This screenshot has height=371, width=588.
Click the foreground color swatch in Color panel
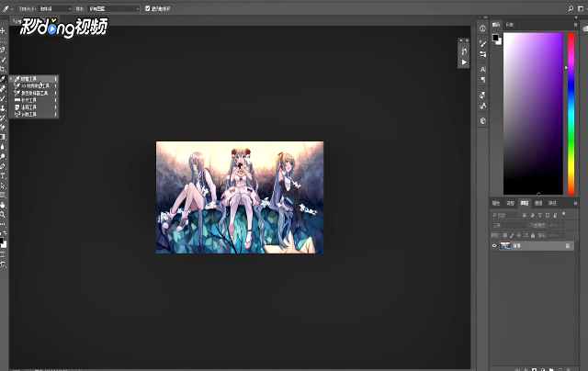(x=495, y=38)
